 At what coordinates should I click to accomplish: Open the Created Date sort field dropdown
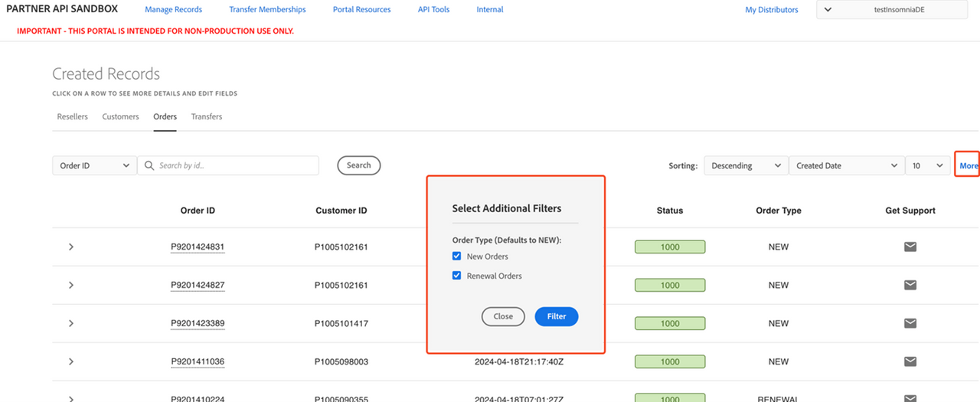pyautogui.click(x=846, y=165)
